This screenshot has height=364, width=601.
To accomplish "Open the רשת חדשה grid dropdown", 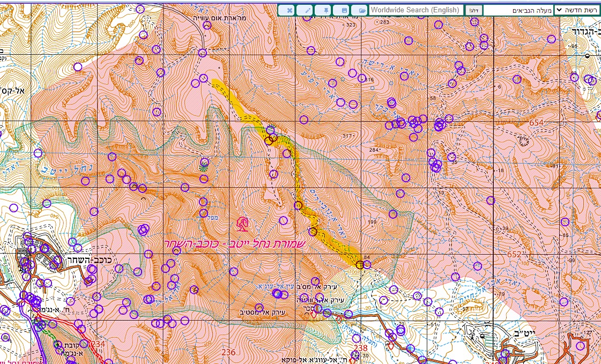I will tap(576, 10).
